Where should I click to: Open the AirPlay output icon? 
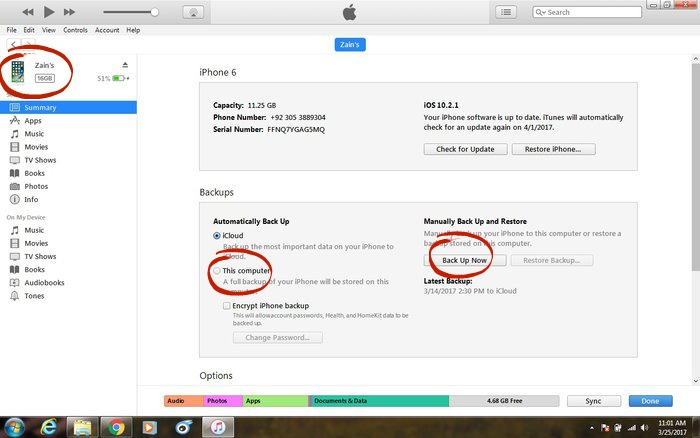[x=193, y=12]
